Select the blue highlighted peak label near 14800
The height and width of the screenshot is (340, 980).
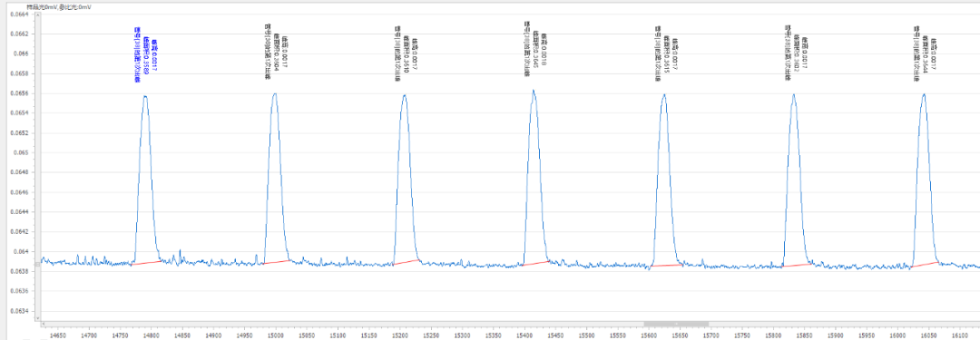pyautogui.click(x=145, y=55)
